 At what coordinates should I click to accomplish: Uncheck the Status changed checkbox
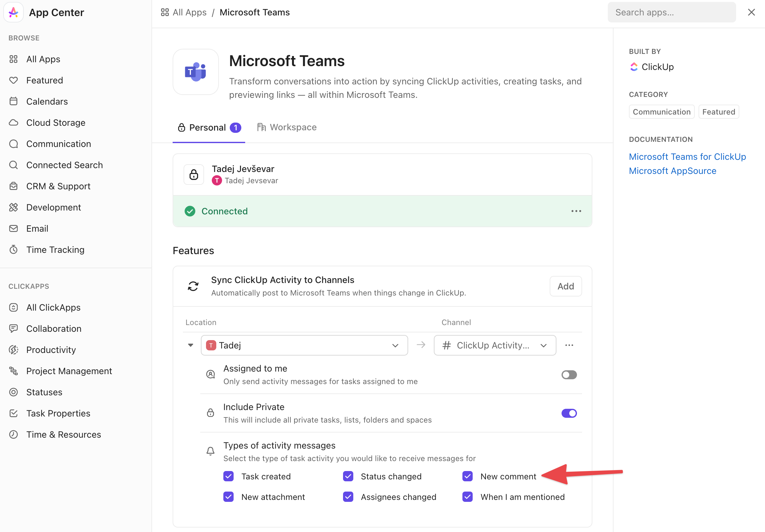(x=348, y=476)
